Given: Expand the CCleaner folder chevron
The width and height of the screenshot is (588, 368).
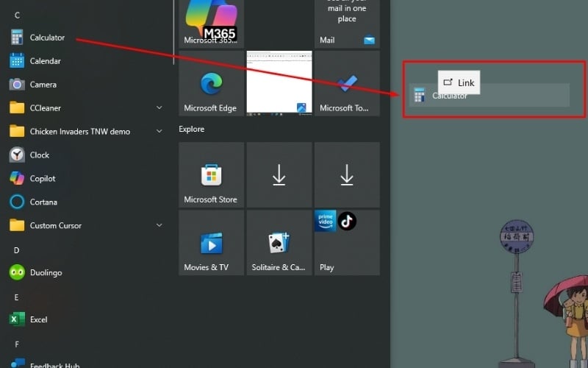Looking at the screenshot, I should [x=159, y=107].
